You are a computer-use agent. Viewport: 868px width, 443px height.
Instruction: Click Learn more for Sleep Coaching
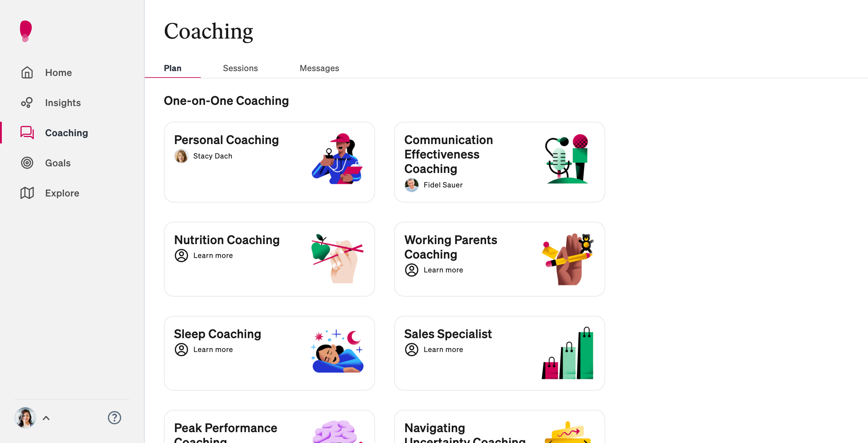pos(213,349)
